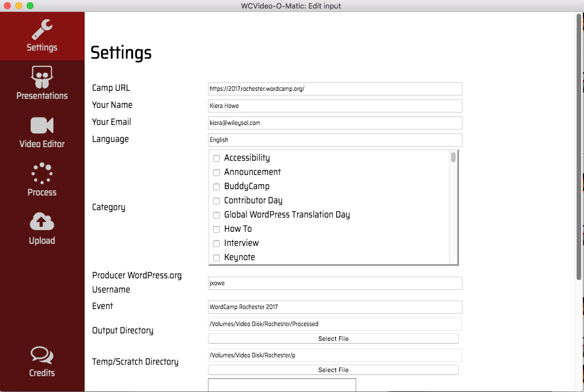This screenshot has height=392, width=584.
Task: Open the Upload cloud icon
Action: (x=42, y=222)
